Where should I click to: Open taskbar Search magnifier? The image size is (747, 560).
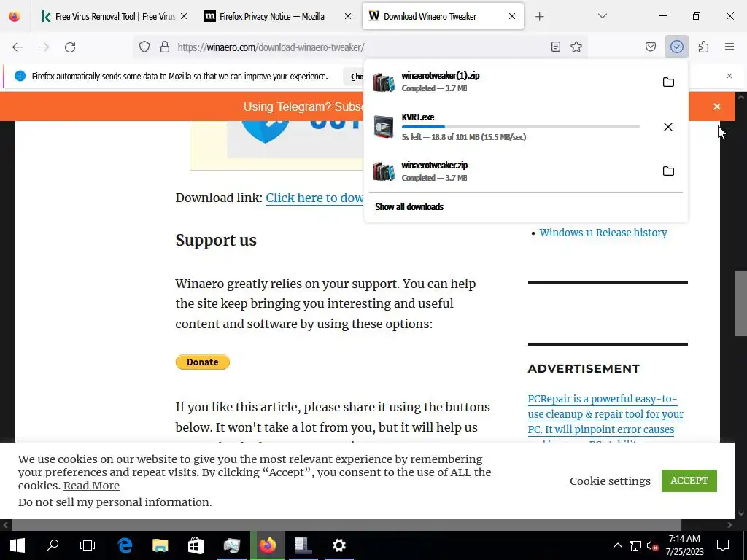point(53,545)
